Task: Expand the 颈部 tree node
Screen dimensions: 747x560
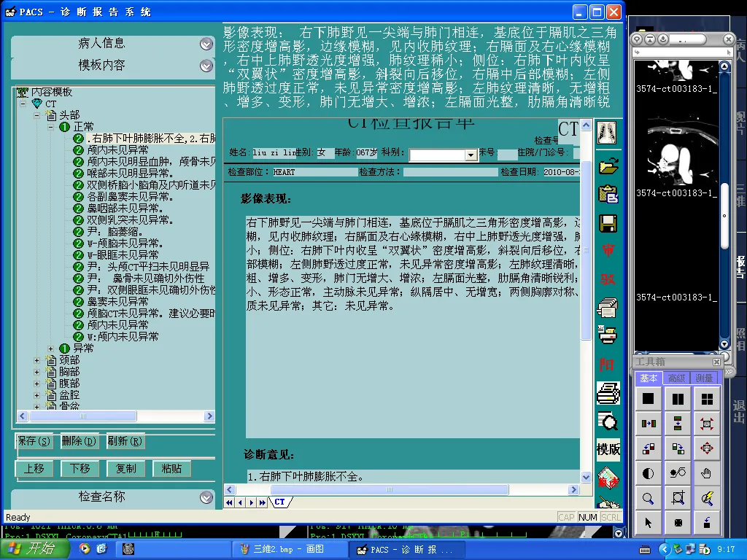Action: (x=36, y=360)
